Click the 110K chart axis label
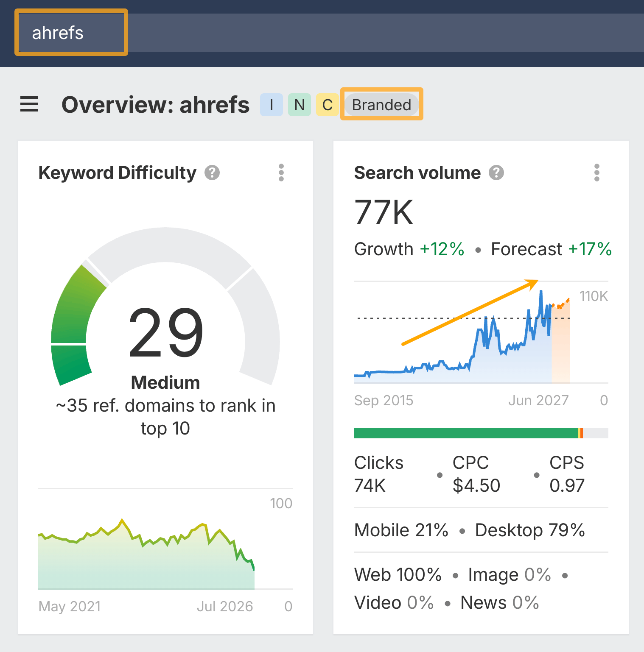The width and height of the screenshot is (644, 652). click(x=594, y=296)
